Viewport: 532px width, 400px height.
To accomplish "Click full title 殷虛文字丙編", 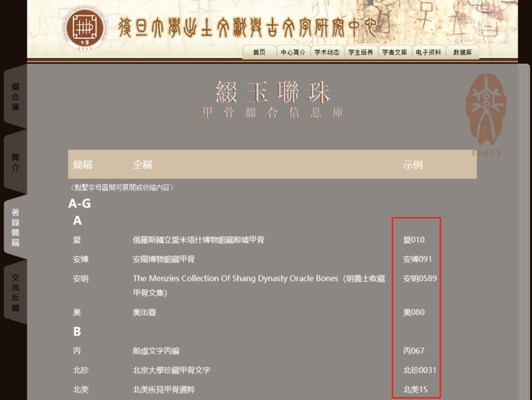I will click(x=156, y=351).
